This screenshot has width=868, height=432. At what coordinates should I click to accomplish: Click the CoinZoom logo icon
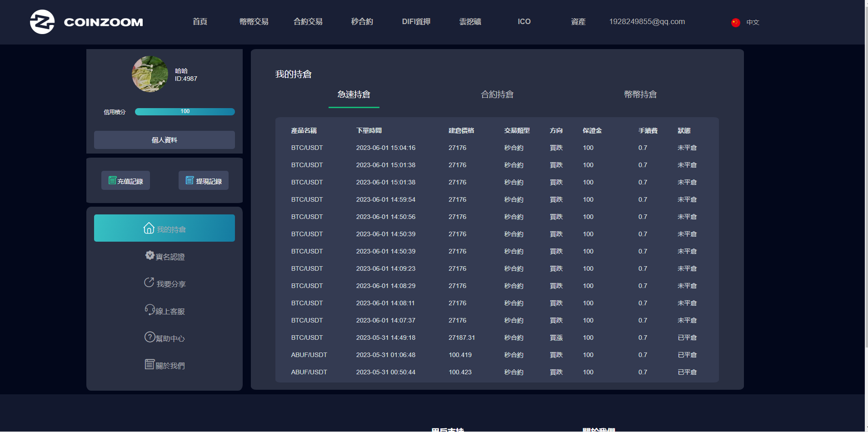pos(42,22)
